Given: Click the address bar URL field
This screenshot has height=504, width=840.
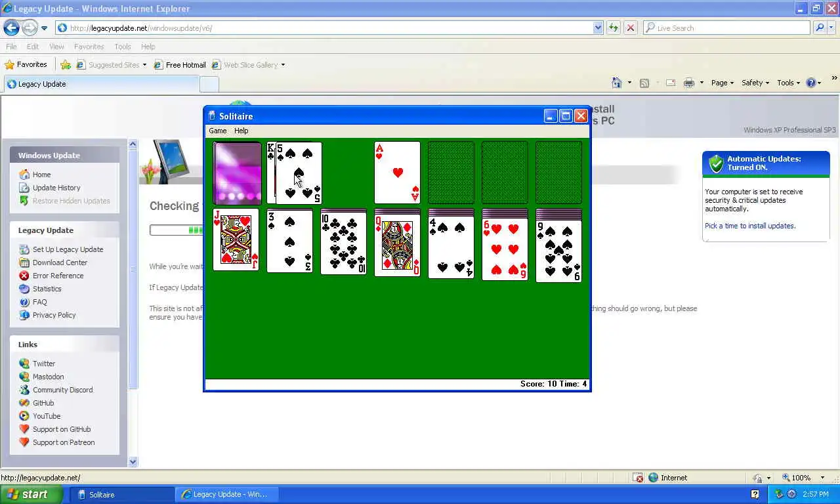Looking at the screenshot, I should point(325,28).
